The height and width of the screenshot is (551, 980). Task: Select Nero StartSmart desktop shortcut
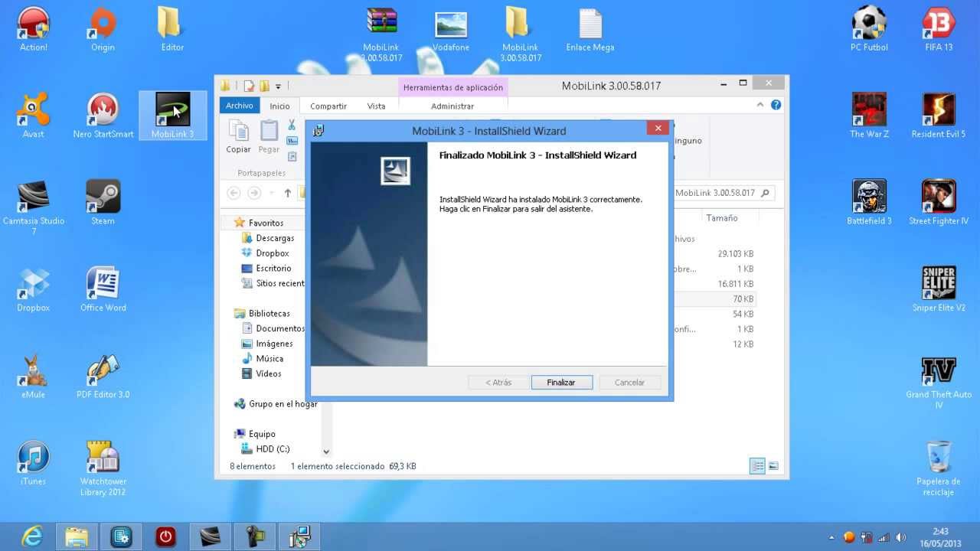tap(103, 116)
